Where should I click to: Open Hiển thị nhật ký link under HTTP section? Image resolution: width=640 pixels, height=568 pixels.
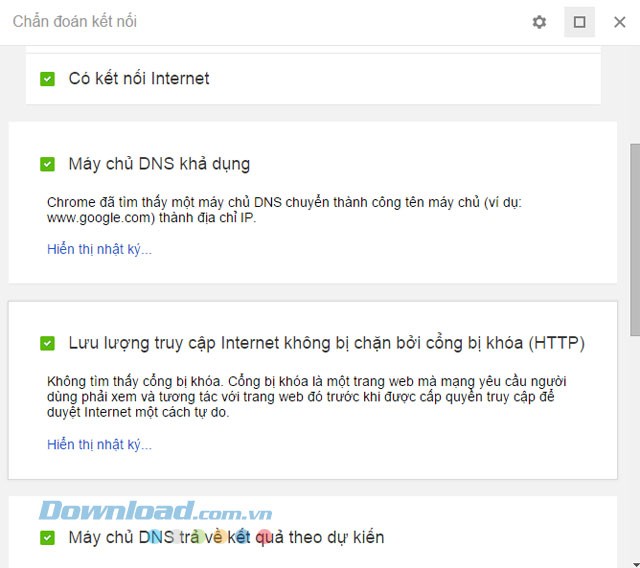[99, 444]
